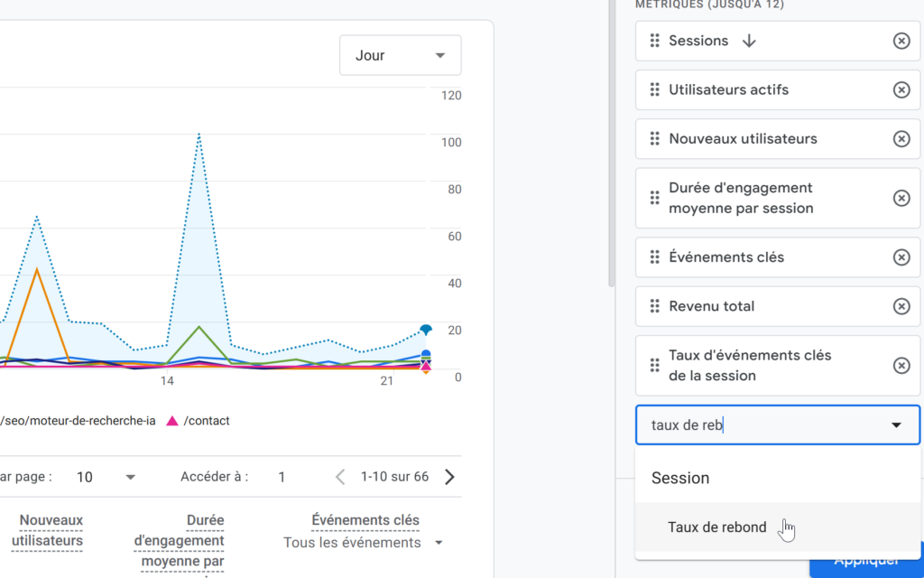The image size is (924, 578).
Task: Remove the Utilisateurs actifs metric
Action: [901, 89]
